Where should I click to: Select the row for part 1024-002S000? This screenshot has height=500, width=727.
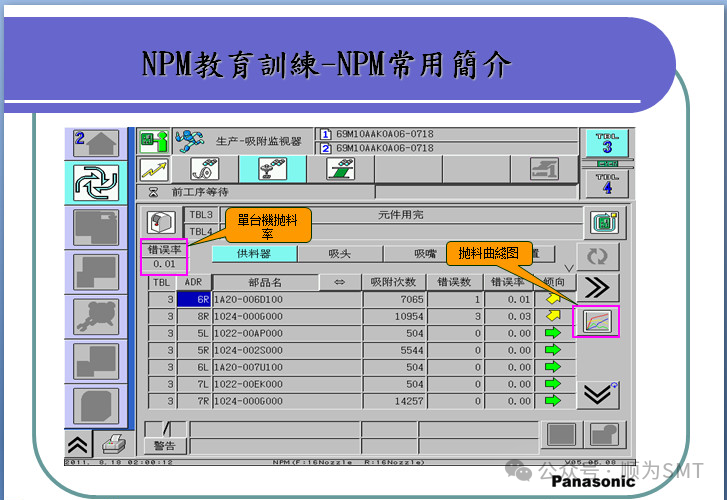[x=265, y=350]
